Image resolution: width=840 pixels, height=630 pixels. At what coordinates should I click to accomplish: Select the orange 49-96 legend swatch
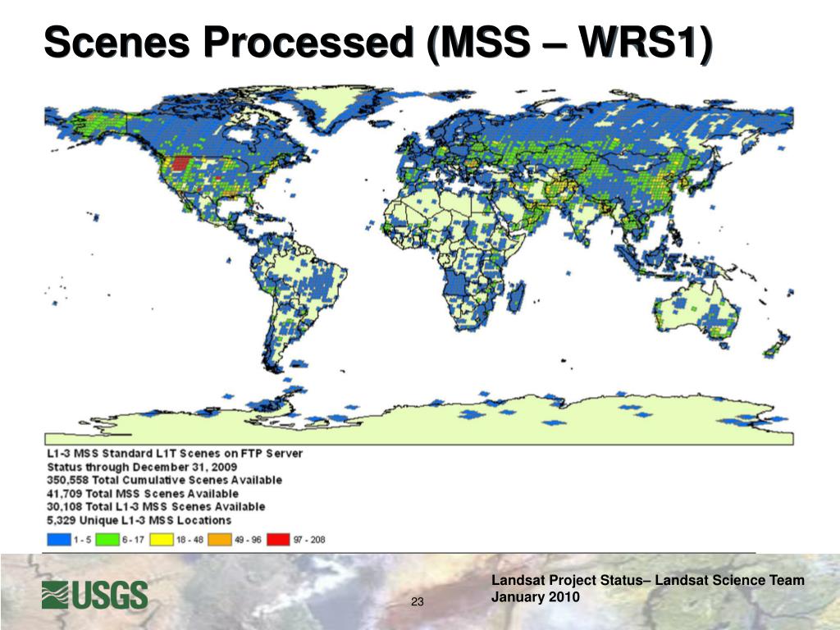click(220, 540)
